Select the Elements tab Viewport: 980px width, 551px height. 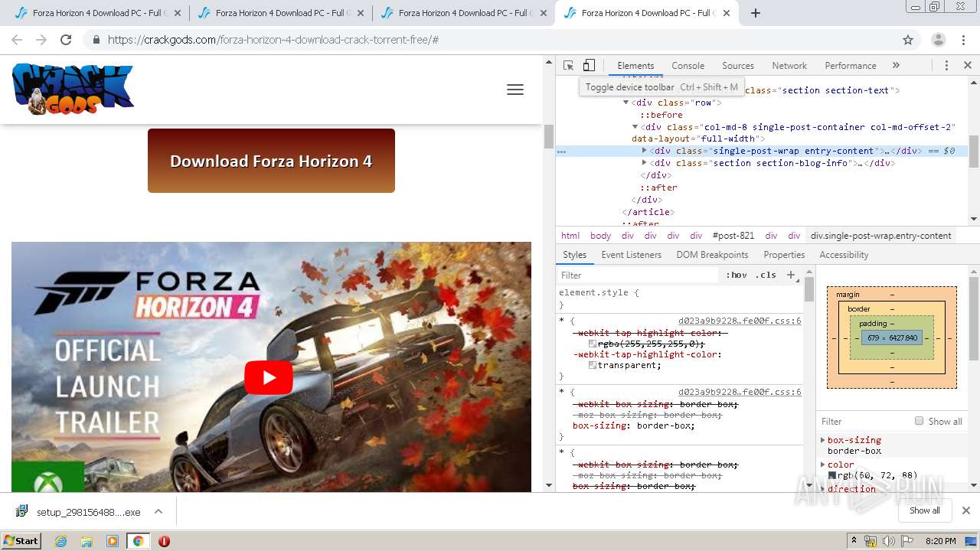(635, 66)
